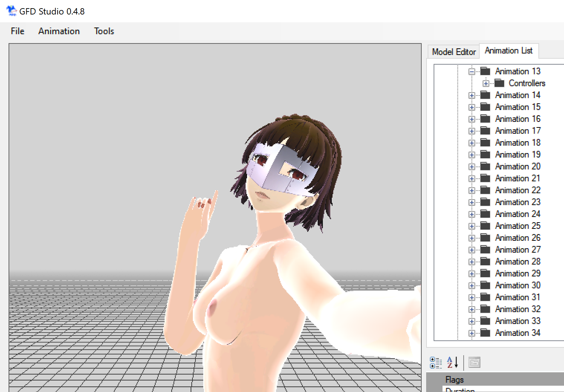Select the Animation 24 tree item
The image size is (564, 392).
518,214
